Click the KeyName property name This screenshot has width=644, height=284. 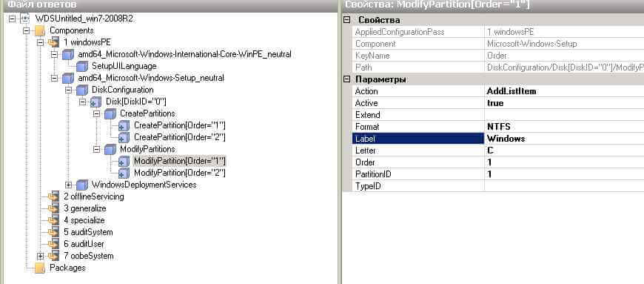point(372,56)
